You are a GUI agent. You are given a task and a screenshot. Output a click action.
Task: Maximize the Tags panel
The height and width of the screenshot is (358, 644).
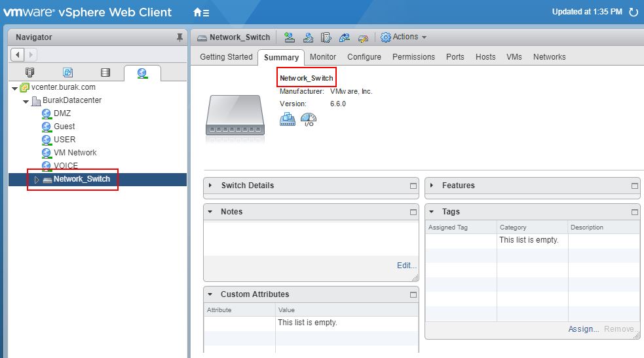635,212
